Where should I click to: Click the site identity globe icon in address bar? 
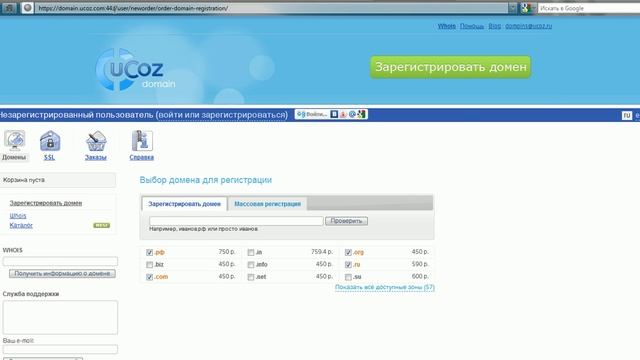pos(27,8)
